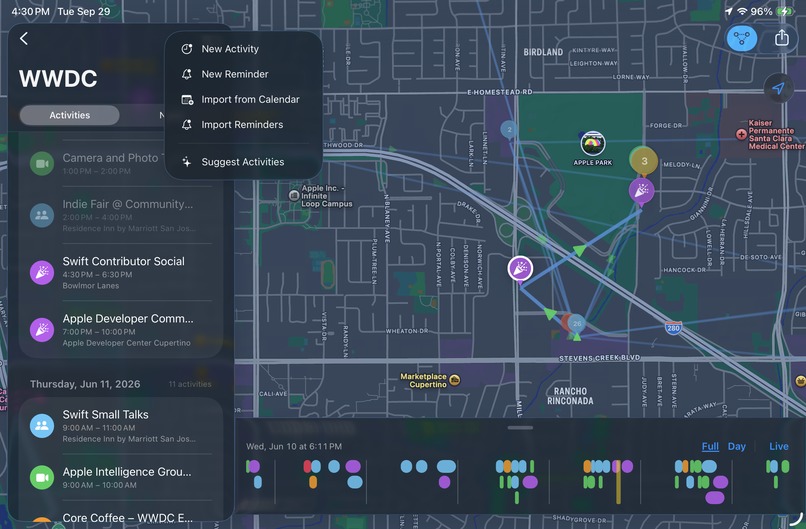Select Import Reminders menu entry
This screenshot has width=806, height=529.
(x=244, y=124)
